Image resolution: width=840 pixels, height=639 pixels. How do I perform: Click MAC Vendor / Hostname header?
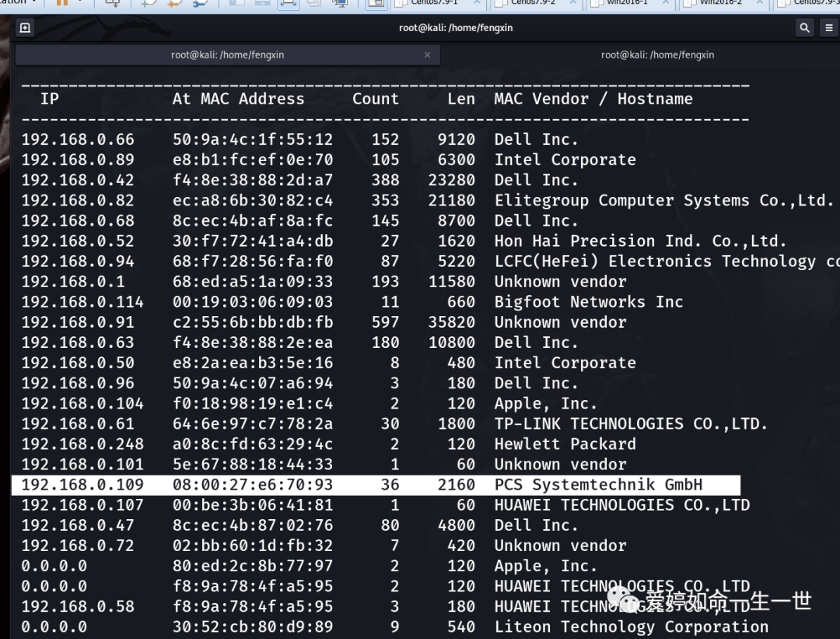point(593,99)
